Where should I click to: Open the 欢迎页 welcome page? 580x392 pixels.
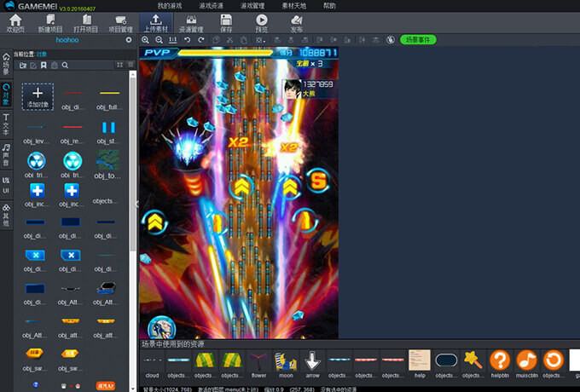[x=15, y=23]
